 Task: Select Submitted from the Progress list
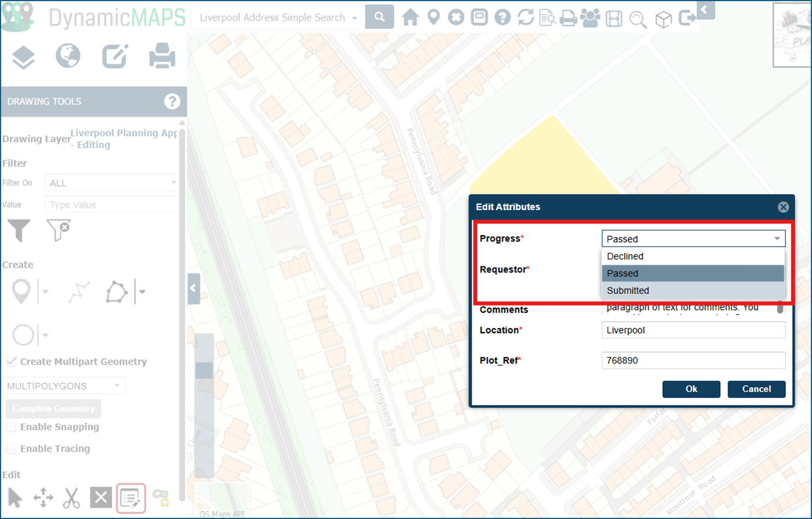[x=627, y=290]
